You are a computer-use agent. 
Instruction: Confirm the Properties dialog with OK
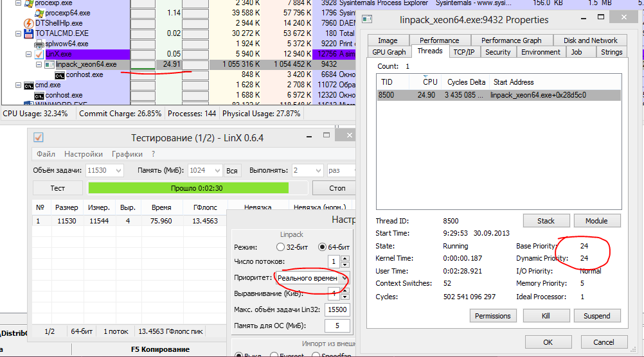[548, 342]
